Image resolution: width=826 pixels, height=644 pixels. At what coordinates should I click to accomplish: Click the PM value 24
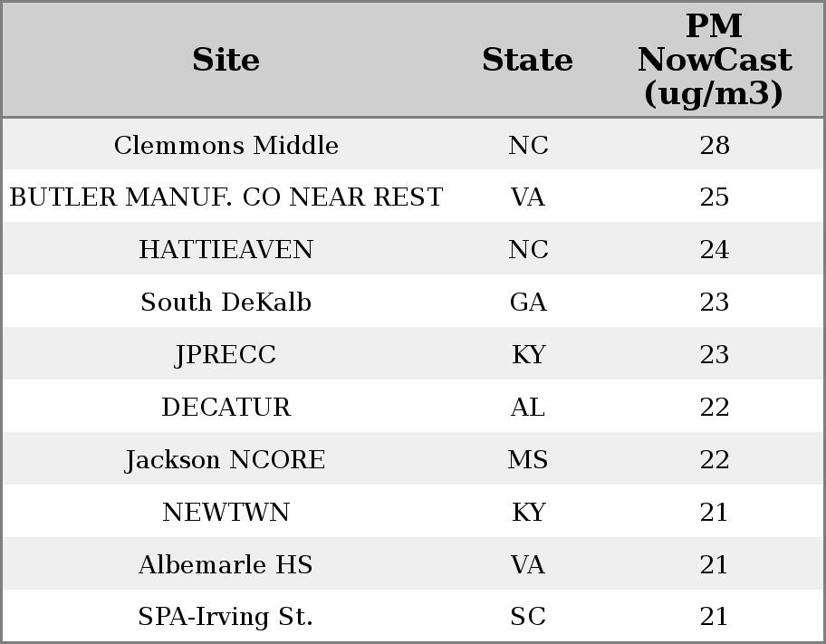coord(715,250)
